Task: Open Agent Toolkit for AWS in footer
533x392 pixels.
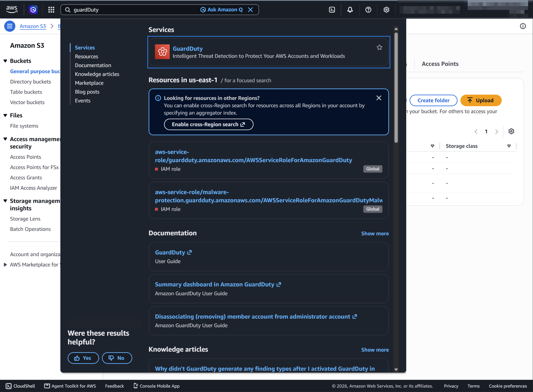Action: 70,386
